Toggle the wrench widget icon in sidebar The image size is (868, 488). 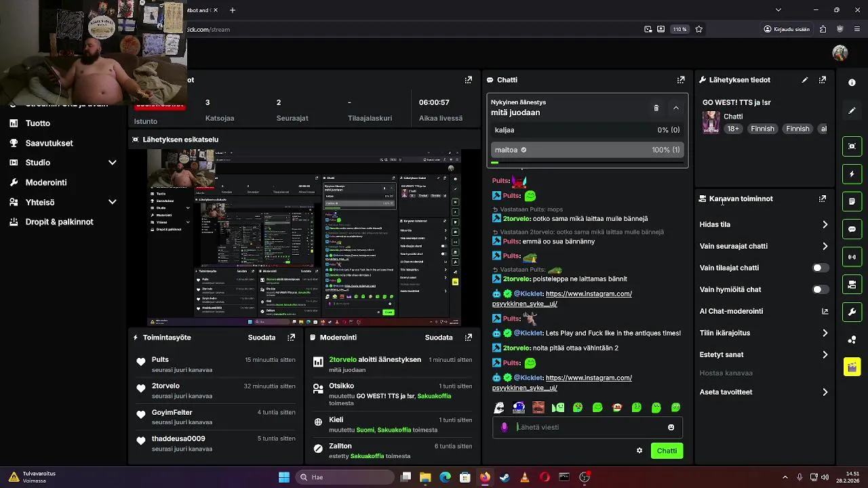click(x=852, y=312)
